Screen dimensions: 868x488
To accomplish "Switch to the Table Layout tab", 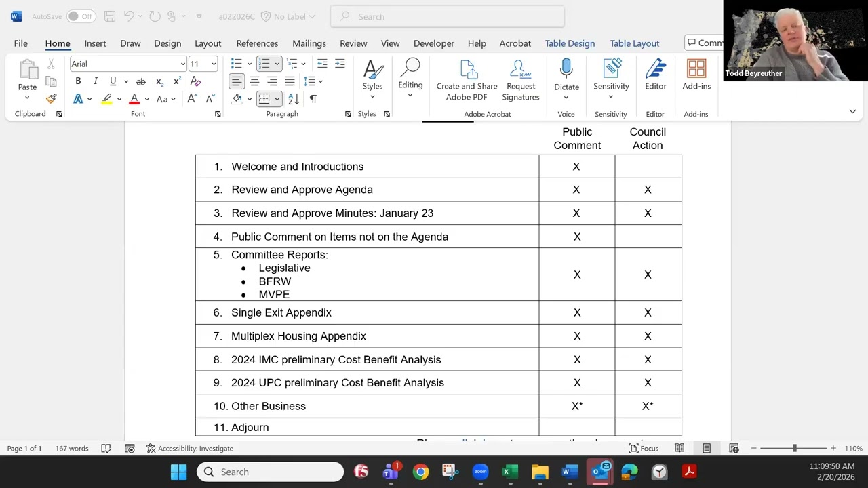I will point(635,43).
